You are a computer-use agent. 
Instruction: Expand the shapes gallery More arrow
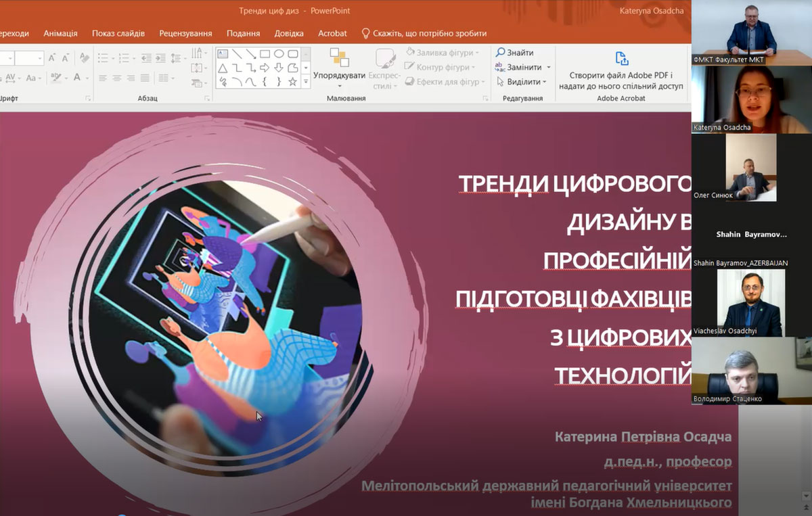pyautogui.click(x=306, y=82)
